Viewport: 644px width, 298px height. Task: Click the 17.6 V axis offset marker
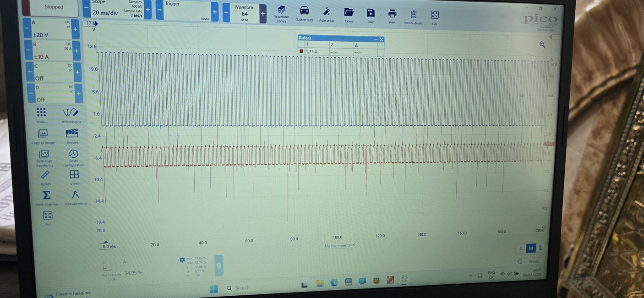[x=90, y=23]
